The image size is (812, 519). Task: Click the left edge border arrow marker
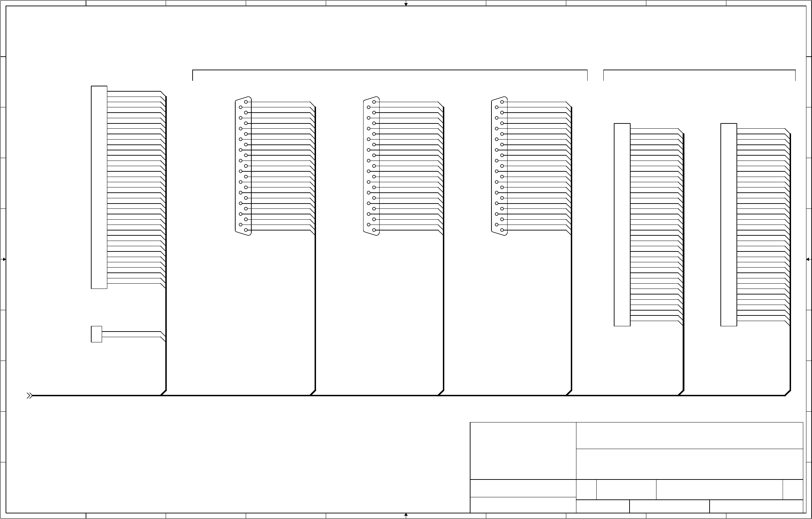click(4, 259)
